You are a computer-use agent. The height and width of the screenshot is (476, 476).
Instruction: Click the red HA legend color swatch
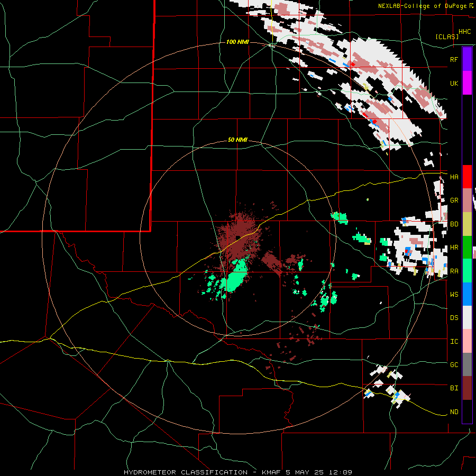[467, 177]
